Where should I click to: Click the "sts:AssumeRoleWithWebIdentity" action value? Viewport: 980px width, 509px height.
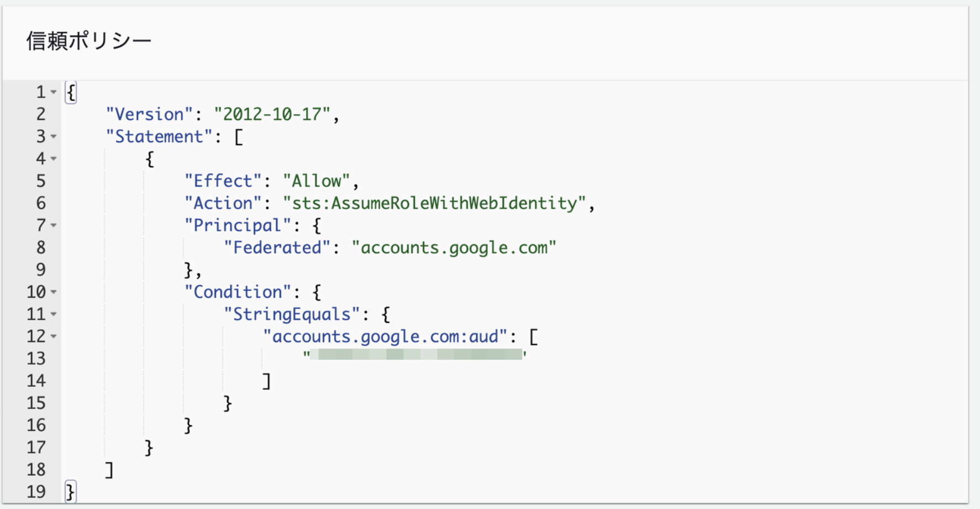point(434,203)
